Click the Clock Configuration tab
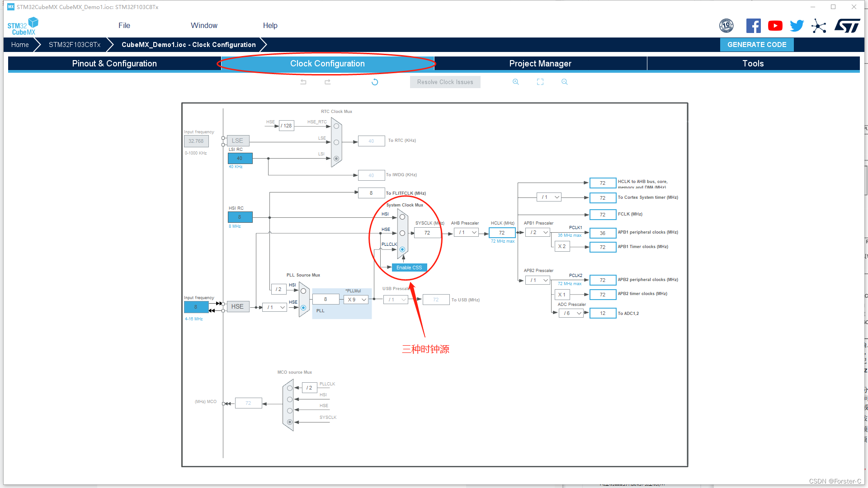Image resolution: width=868 pixels, height=488 pixels. tap(327, 64)
